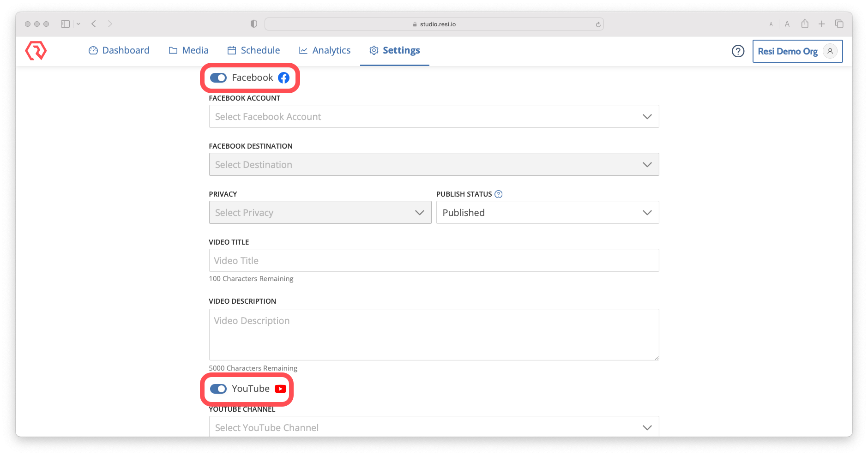Click the Publish Status info icon
Image resolution: width=868 pixels, height=456 pixels.
coord(499,194)
